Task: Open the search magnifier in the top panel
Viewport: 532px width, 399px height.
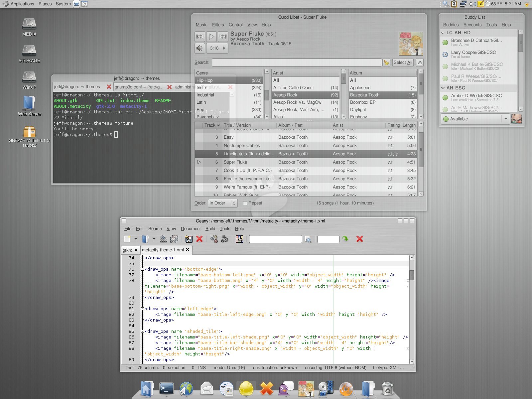Action: point(446,4)
